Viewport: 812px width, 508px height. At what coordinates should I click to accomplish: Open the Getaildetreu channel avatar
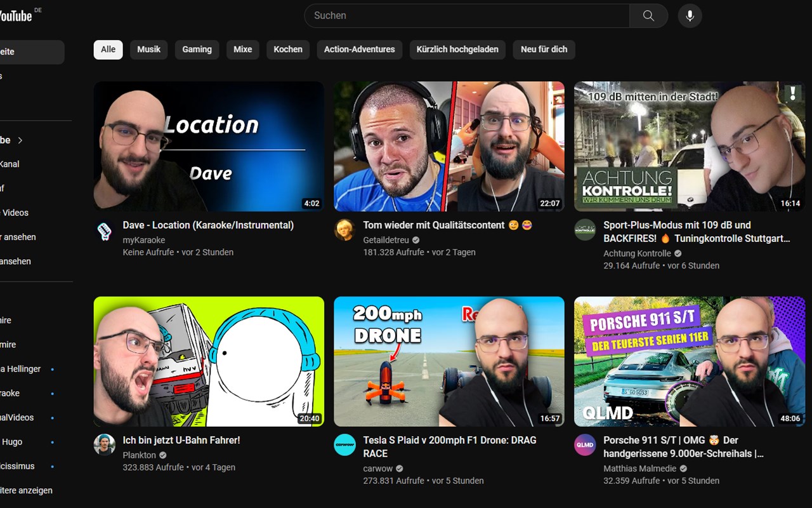344,230
